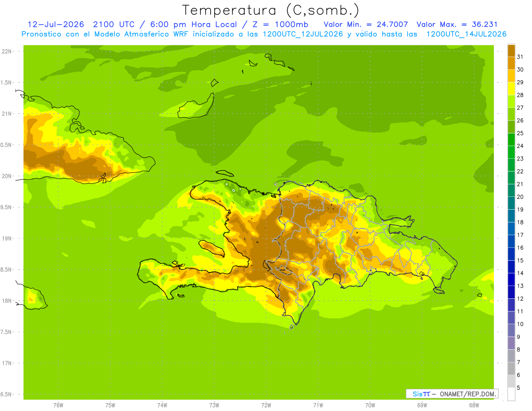The width and height of the screenshot is (532, 411).
Task: Click the legend value '5'
Action: (519, 388)
